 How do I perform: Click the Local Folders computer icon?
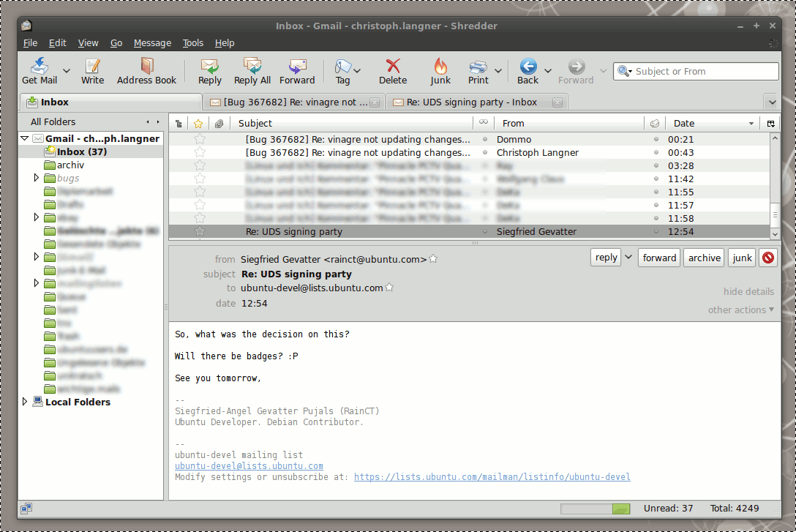37,402
